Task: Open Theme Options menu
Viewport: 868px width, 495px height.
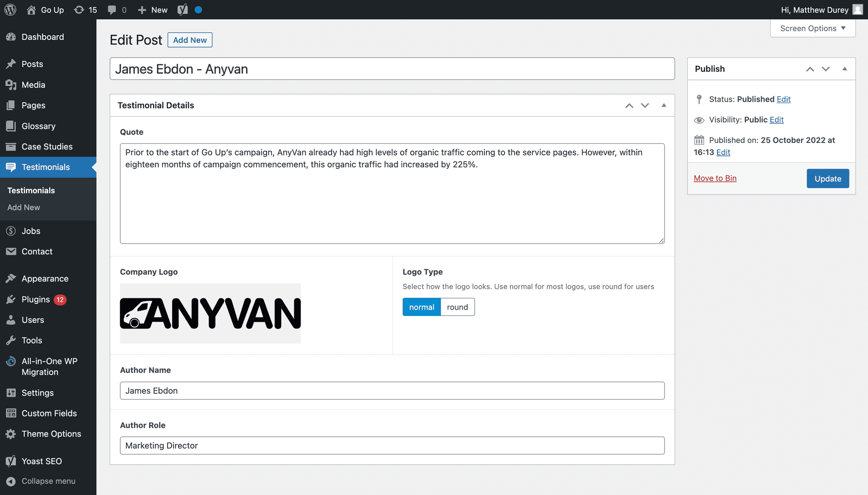Action: click(48, 434)
